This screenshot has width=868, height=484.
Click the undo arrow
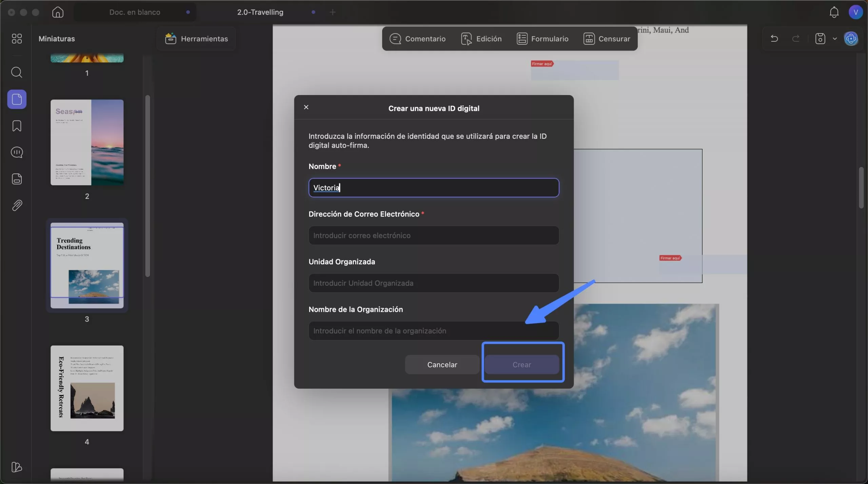[774, 39]
